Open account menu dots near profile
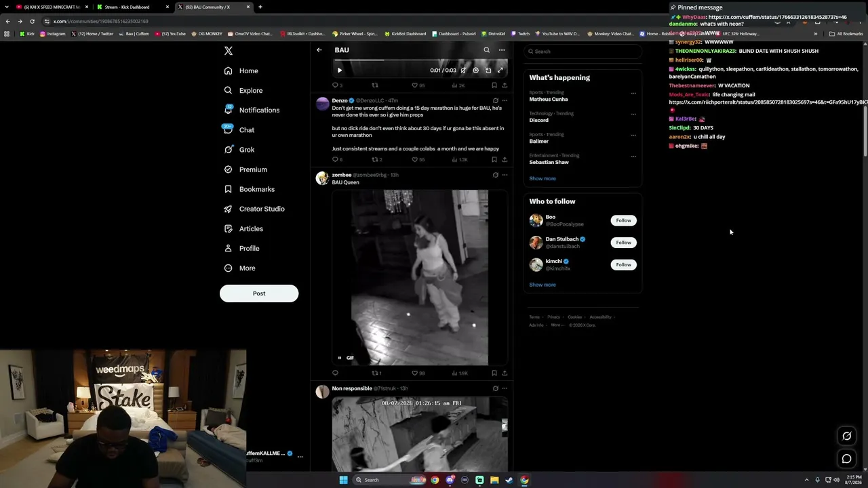 point(300,457)
